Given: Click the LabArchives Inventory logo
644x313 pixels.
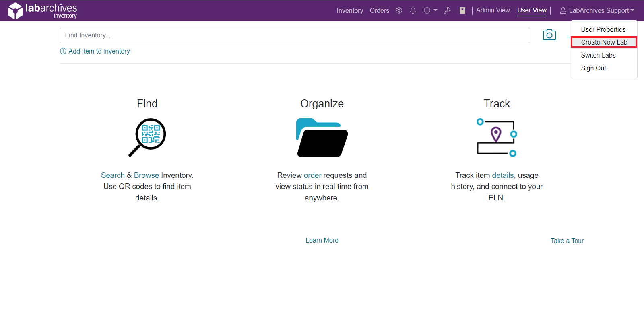Looking at the screenshot, I should point(42,11).
